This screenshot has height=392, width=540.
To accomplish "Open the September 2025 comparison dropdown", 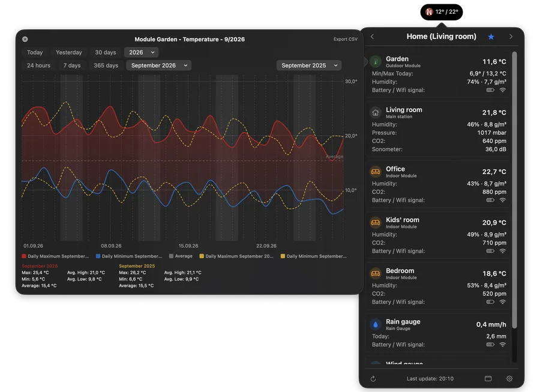I will click(x=309, y=65).
